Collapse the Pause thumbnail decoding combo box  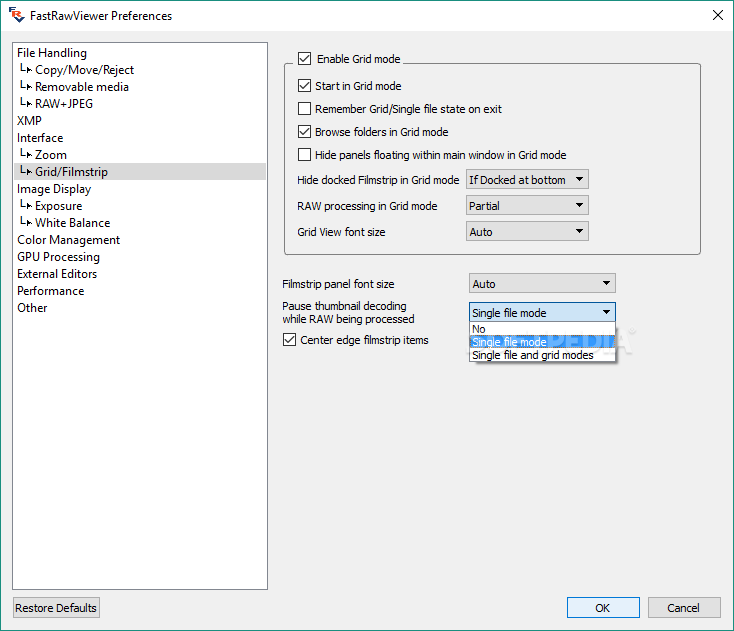coord(542,312)
